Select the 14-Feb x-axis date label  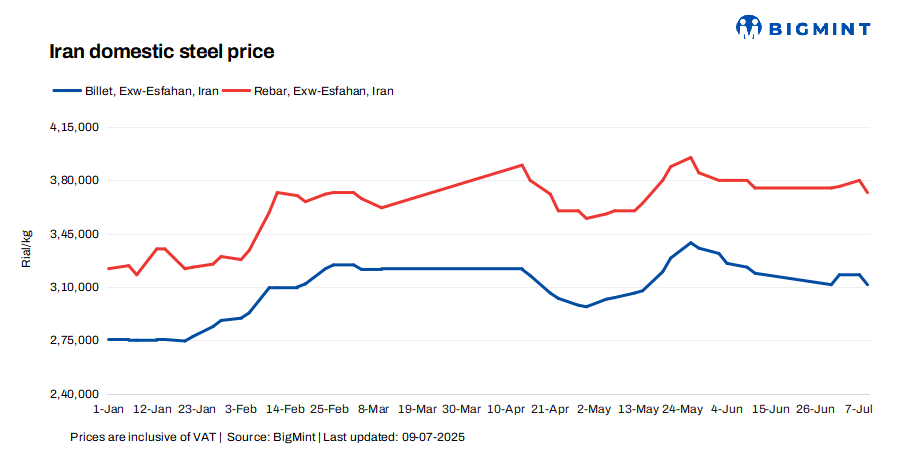285,409
